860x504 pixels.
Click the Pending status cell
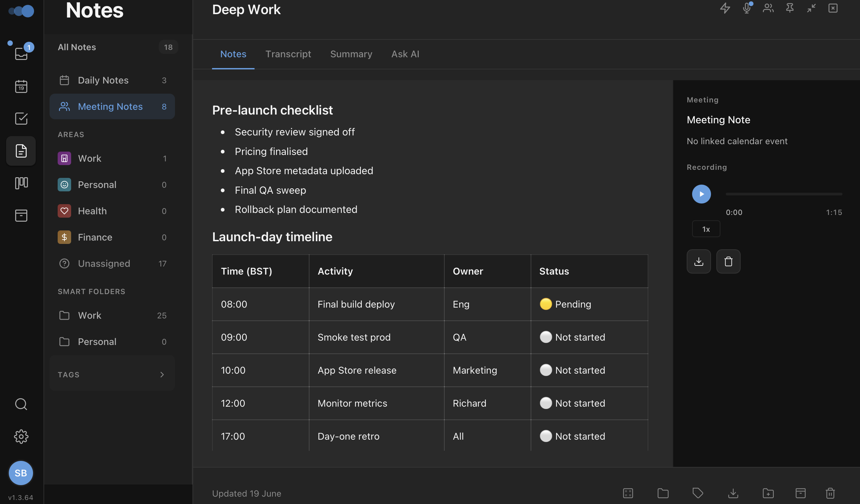[x=589, y=304]
